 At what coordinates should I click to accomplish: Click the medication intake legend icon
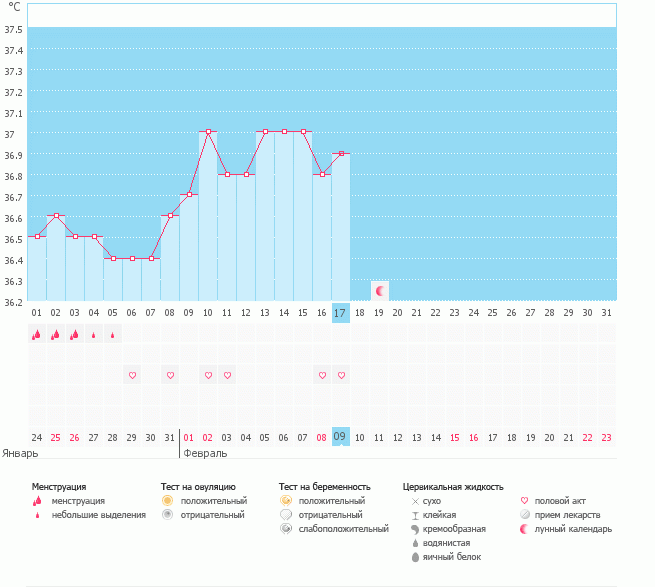pos(526,514)
